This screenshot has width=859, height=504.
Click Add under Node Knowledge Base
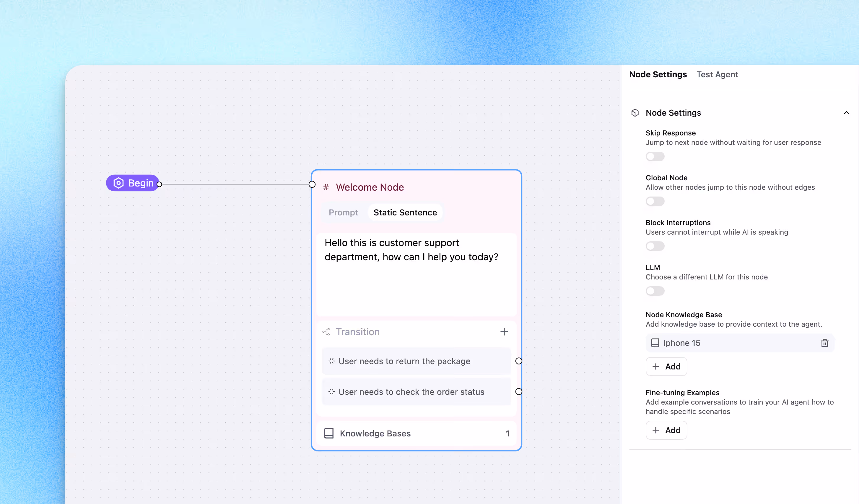[666, 366]
